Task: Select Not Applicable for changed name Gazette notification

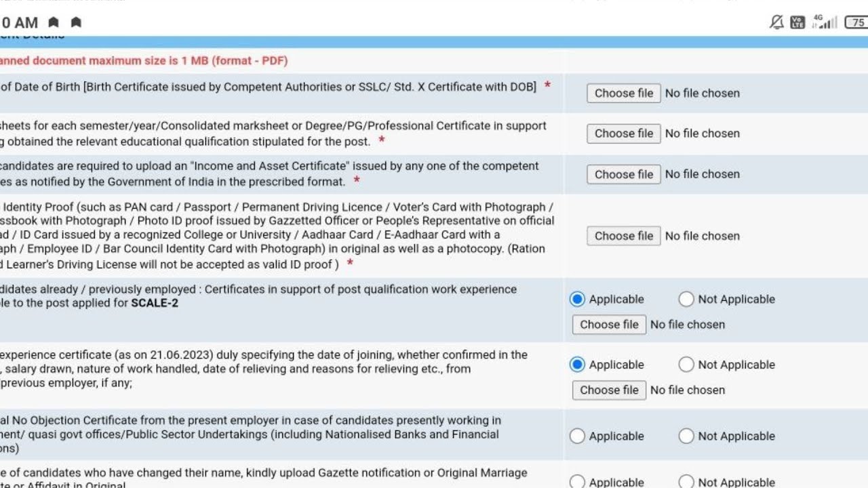Action: point(686,482)
